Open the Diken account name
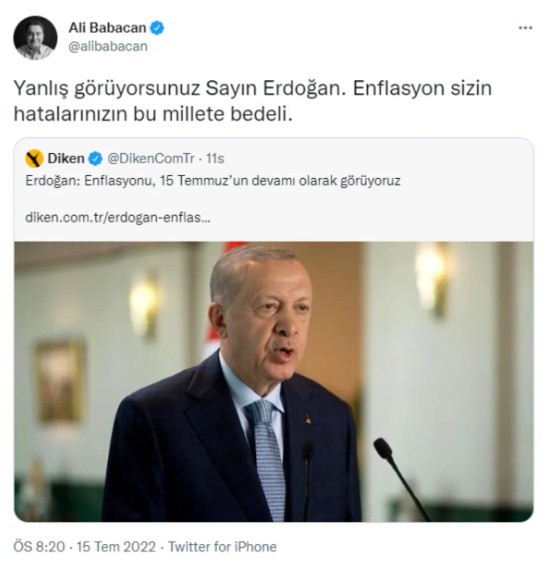The height and width of the screenshot is (568, 546). click(x=66, y=159)
